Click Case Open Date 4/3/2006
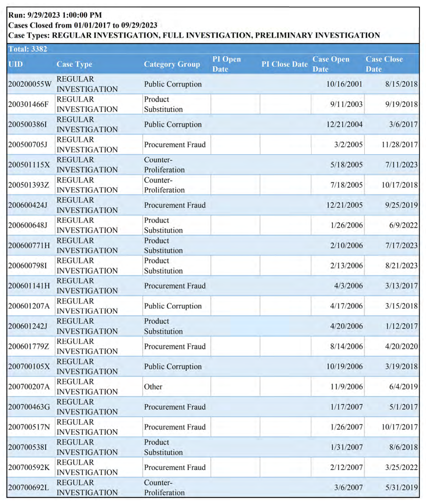Viewport: 426px width, 504px height. pyautogui.click(x=348, y=286)
